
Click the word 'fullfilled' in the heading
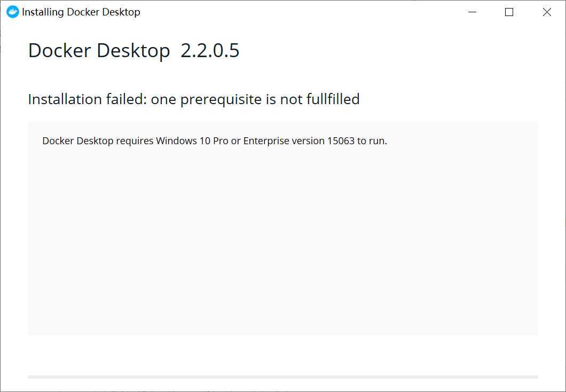(333, 99)
